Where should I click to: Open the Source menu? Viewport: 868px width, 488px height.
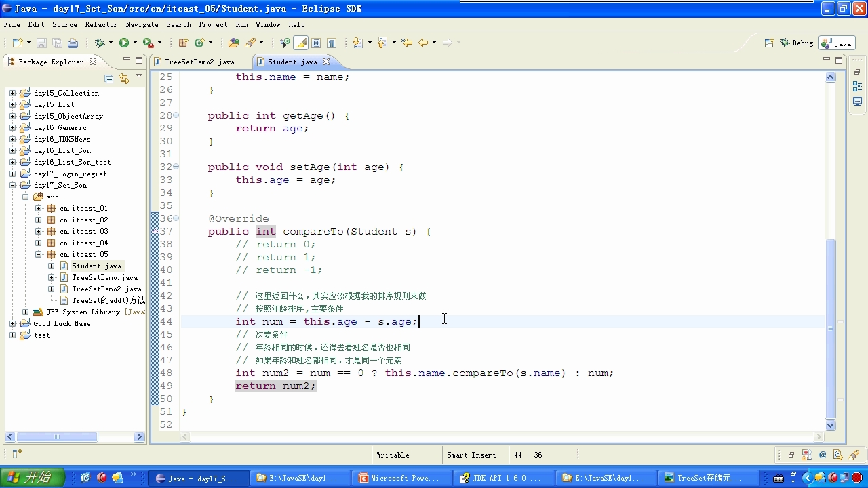[64, 24]
